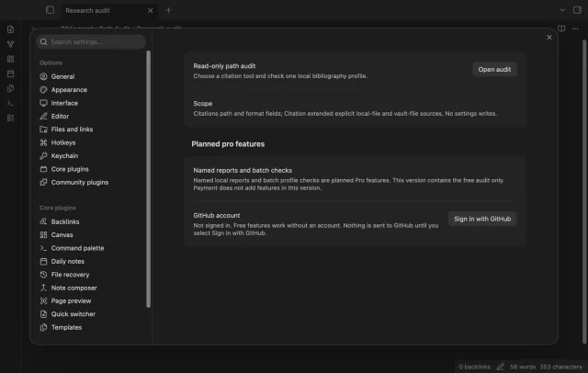Open command palette from ribbon icon
Viewport: 588px width, 373px height.
[x=10, y=103]
